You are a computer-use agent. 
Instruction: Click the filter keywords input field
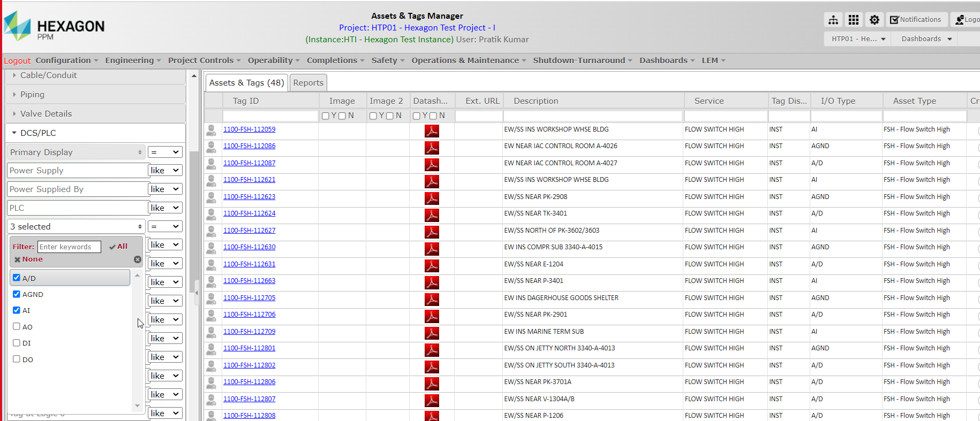pyautogui.click(x=69, y=247)
